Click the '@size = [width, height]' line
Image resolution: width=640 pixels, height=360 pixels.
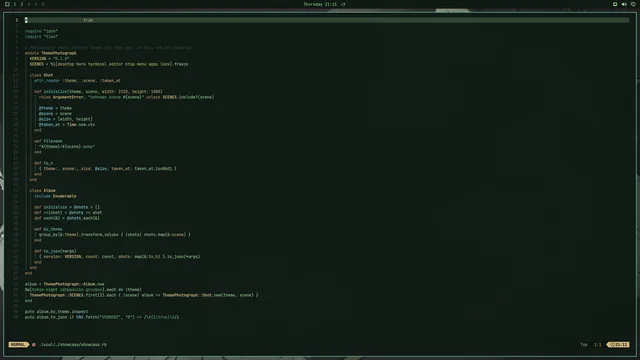click(x=66, y=119)
